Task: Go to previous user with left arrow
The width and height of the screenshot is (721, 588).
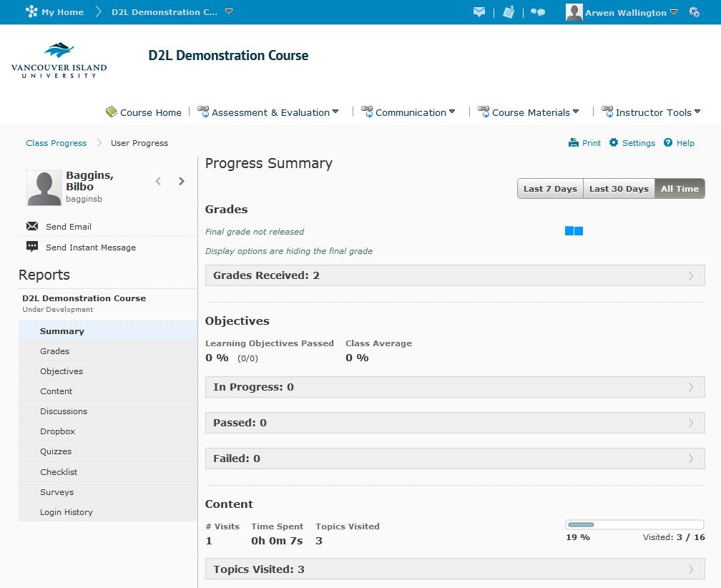Action: pyautogui.click(x=158, y=181)
